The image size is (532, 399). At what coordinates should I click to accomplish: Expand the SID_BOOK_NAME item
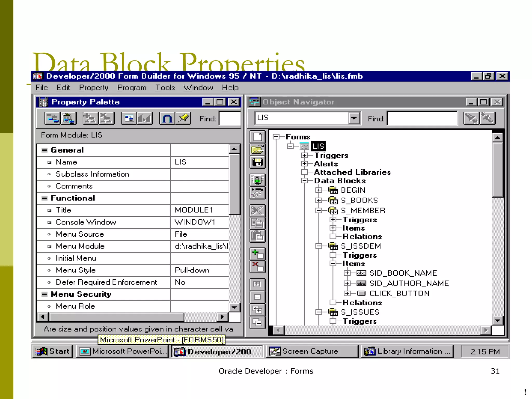[347, 273]
